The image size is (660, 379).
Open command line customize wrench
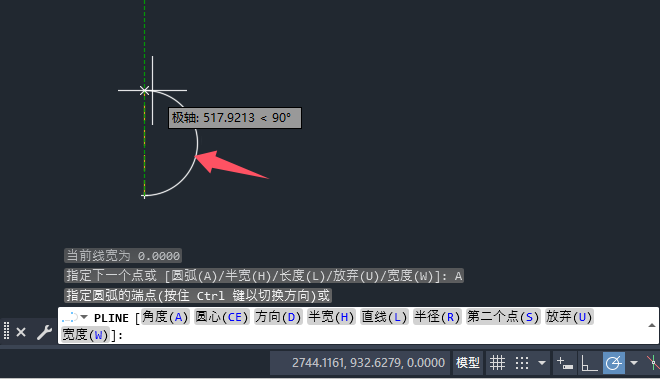[x=44, y=332]
